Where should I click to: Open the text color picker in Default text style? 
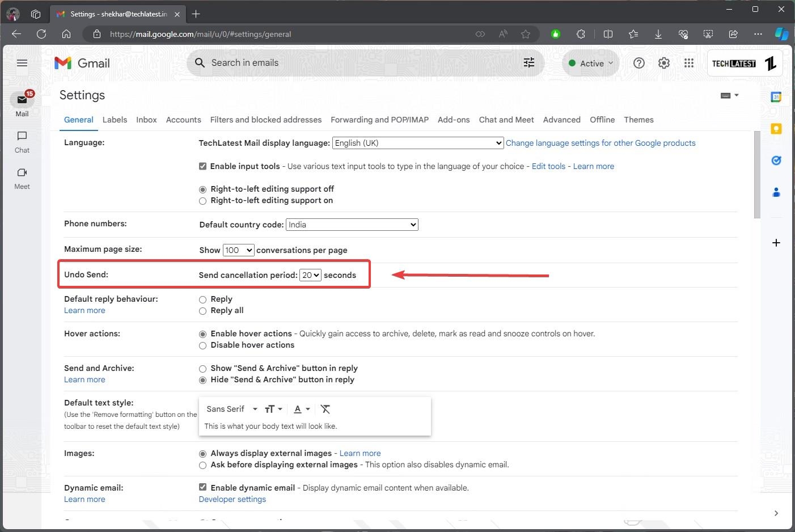coord(301,408)
